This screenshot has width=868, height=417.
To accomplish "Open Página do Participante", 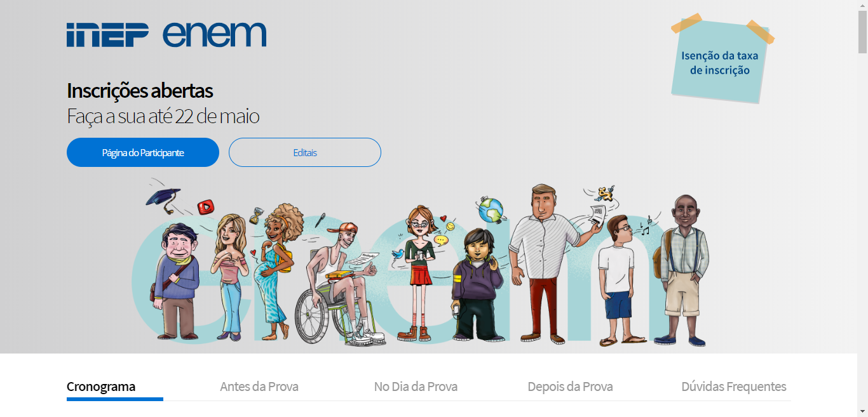I will 143,152.
